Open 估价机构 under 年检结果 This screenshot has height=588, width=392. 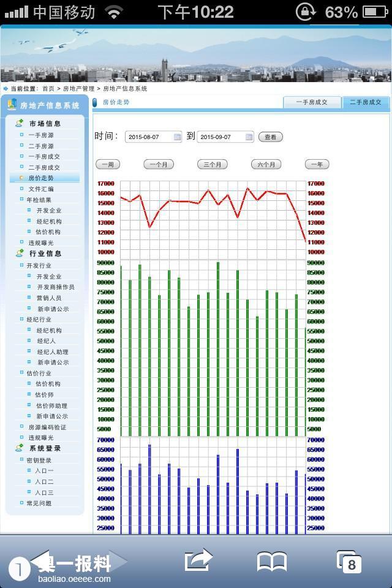(48, 232)
